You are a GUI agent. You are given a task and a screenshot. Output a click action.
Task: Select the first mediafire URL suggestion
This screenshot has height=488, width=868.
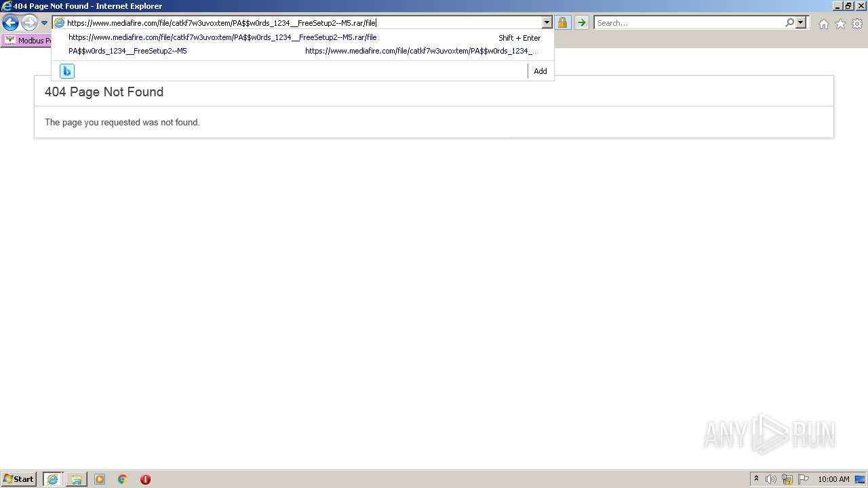[x=303, y=38]
